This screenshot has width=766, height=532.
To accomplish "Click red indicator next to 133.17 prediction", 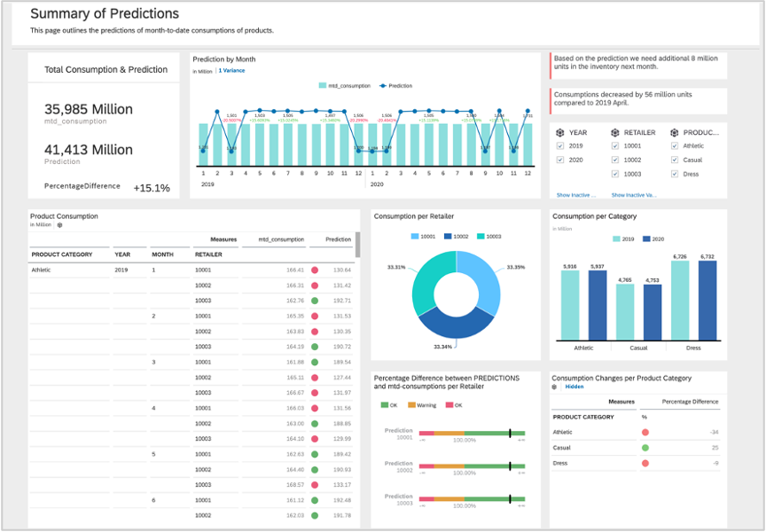I will pos(315,485).
